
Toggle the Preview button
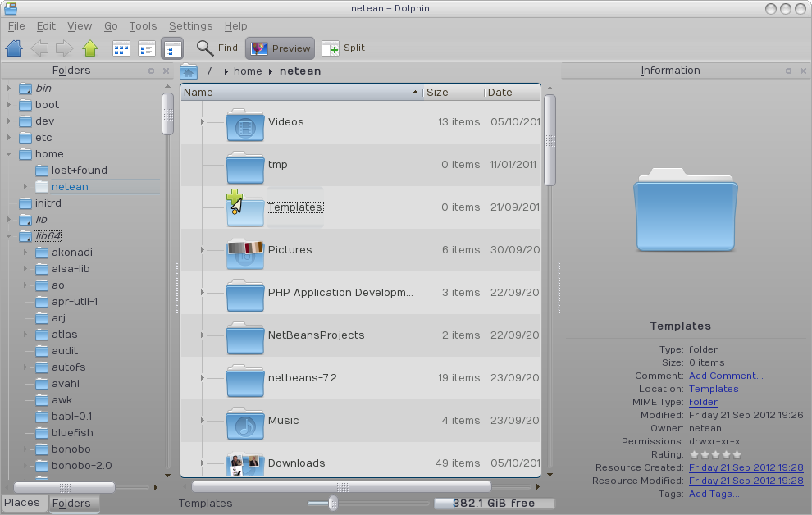[281, 48]
